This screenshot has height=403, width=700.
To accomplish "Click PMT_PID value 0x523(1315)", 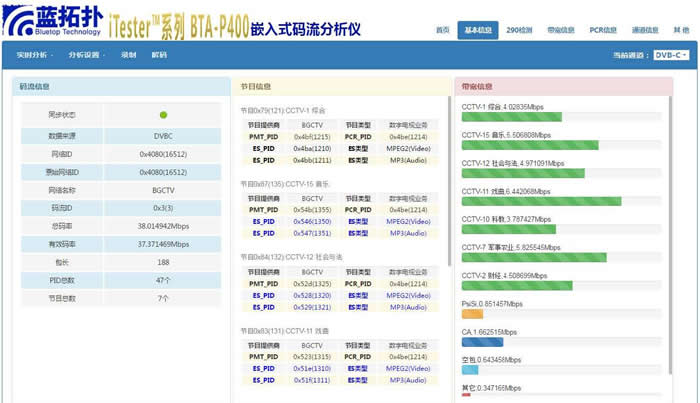I will 312,357.
